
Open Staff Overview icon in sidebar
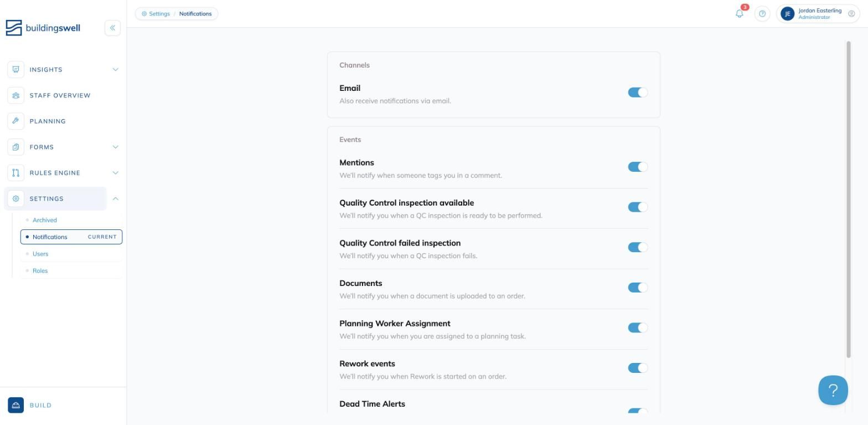[x=16, y=95]
